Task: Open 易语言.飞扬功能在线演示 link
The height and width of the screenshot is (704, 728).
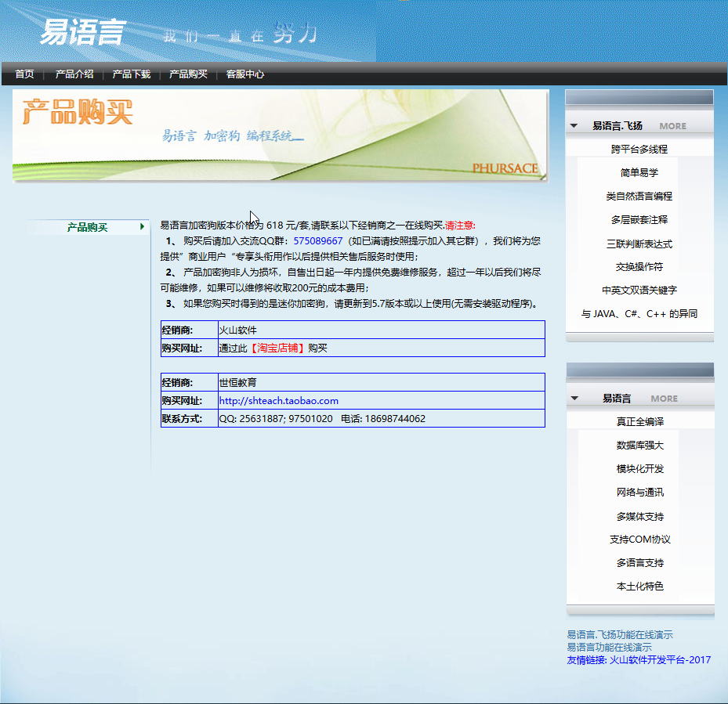Action: click(x=619, y=635)
